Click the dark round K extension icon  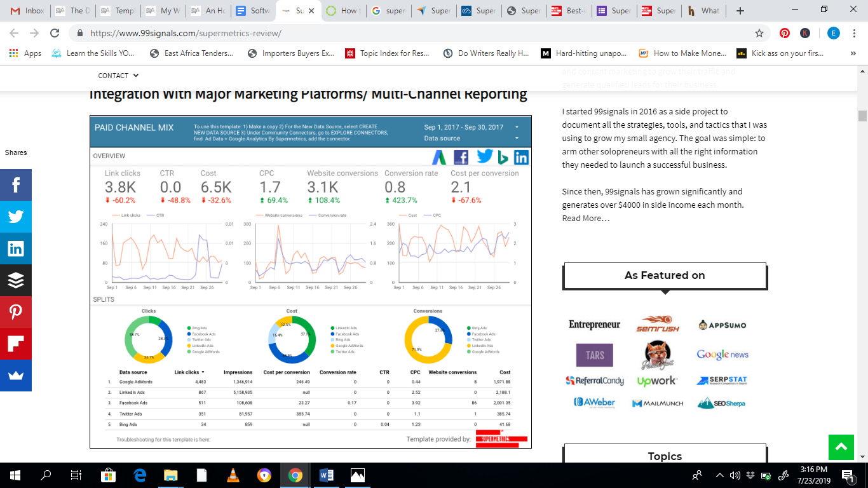[805, 33]
